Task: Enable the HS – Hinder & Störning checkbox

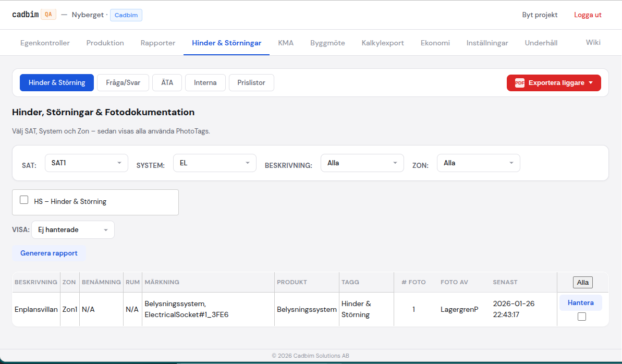Action: [24, 200]
